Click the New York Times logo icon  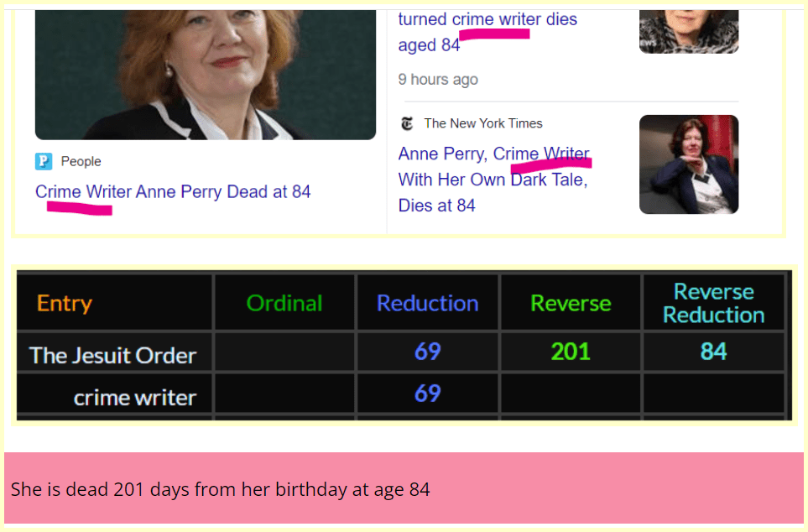click(x=407, y=123)
